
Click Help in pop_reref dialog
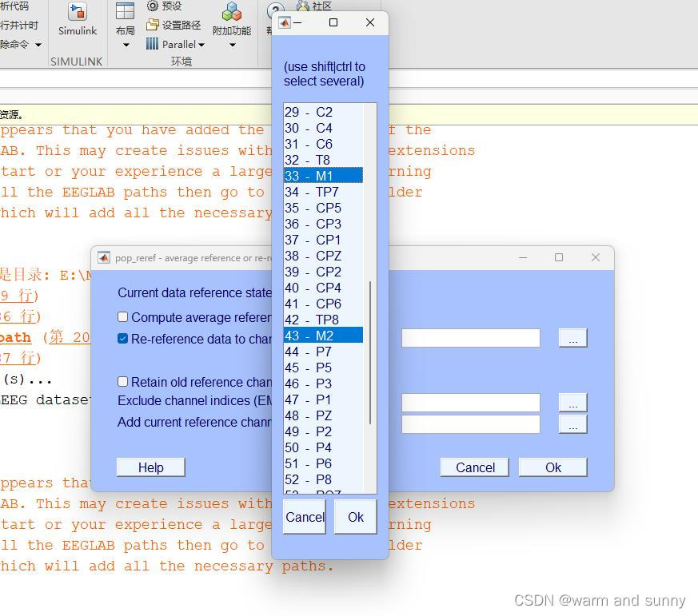point(151,467)
